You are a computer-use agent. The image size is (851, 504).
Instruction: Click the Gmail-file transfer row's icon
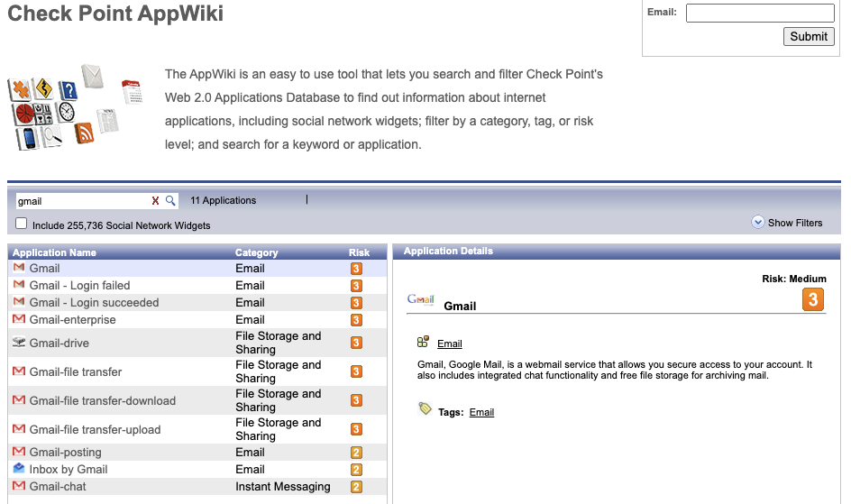(19, 371)
